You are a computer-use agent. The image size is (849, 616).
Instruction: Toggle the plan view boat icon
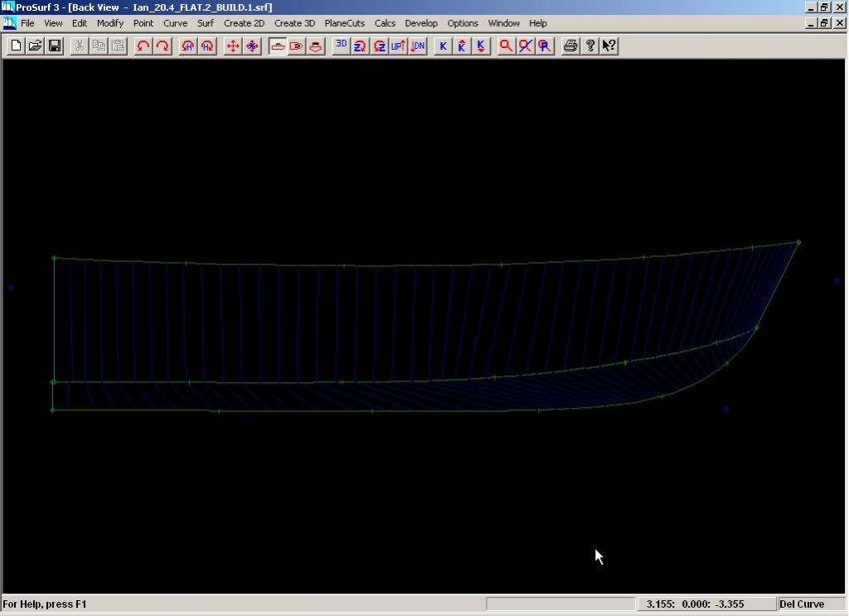point(297,46)
